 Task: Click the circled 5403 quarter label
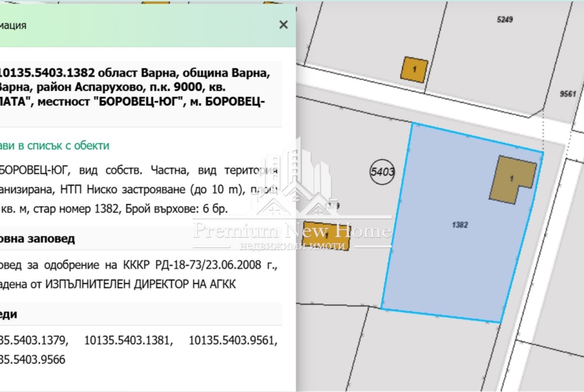tap(382, 172)
